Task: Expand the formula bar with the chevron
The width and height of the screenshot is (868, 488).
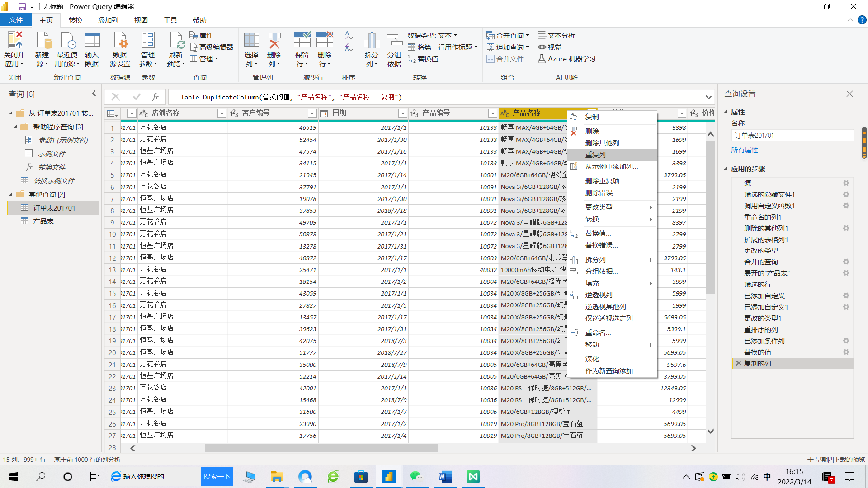Action: click(708, 97)
